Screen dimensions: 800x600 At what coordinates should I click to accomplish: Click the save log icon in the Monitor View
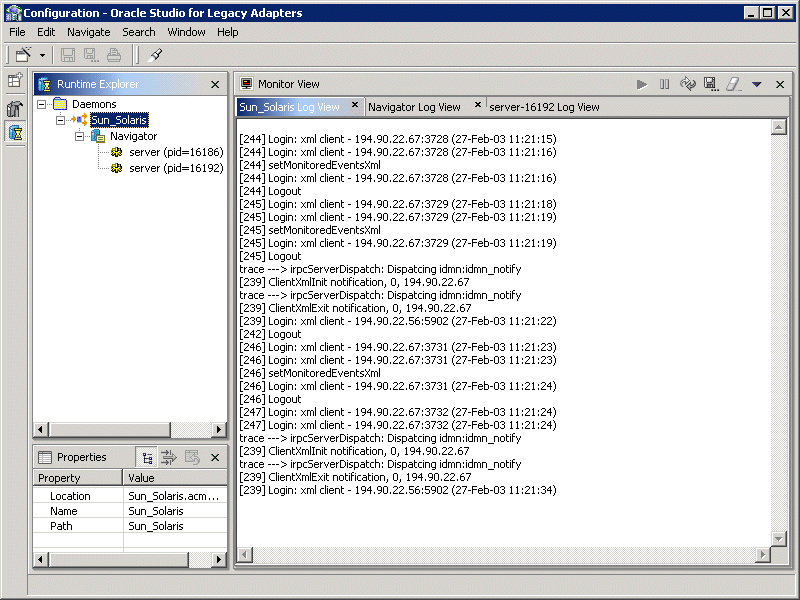(x=711, y=84)
